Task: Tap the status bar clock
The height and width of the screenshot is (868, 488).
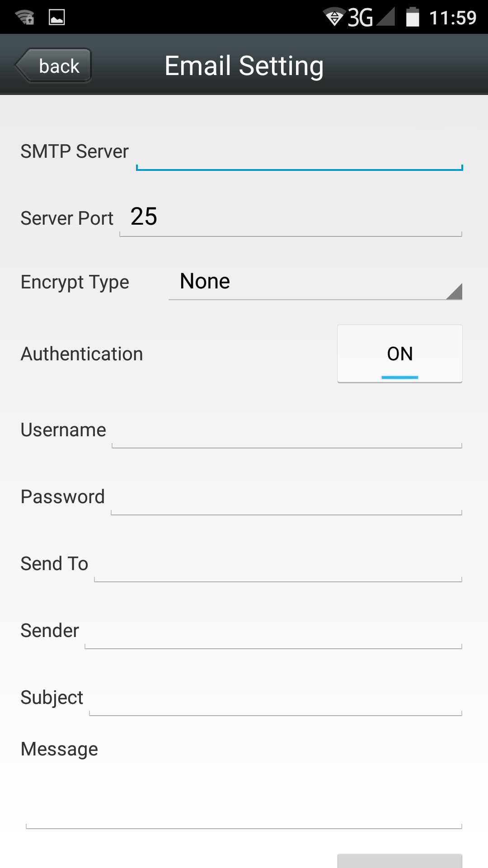Action: pos(453,18)
